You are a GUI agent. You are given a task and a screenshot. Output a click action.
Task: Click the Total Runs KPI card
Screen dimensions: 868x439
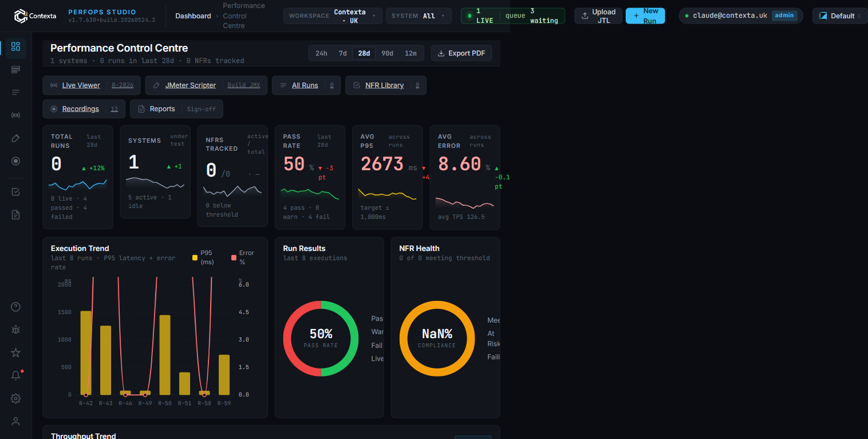(78, 177)
